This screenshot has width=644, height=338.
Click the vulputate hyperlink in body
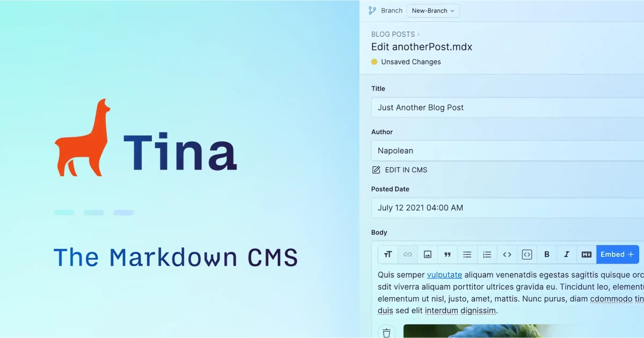pos(444,275)
